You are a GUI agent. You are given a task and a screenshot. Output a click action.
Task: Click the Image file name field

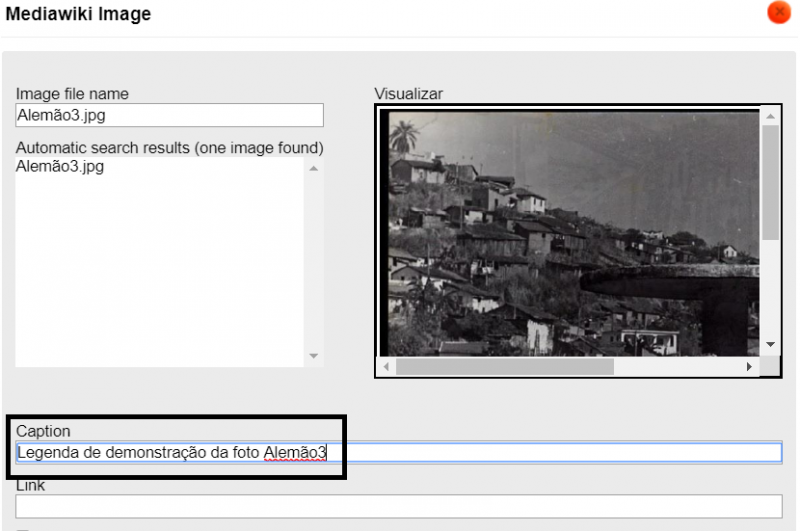169,115
